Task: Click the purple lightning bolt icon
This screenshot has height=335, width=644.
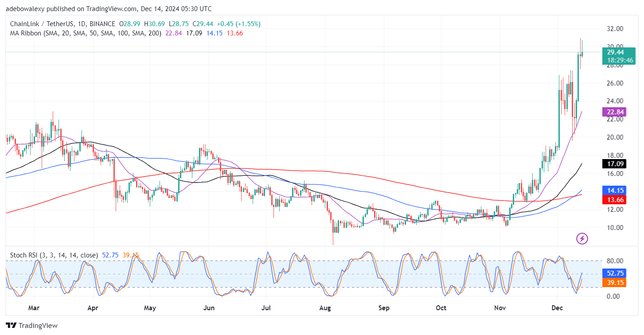Action: pyautogui.click(x=582, y=239)
